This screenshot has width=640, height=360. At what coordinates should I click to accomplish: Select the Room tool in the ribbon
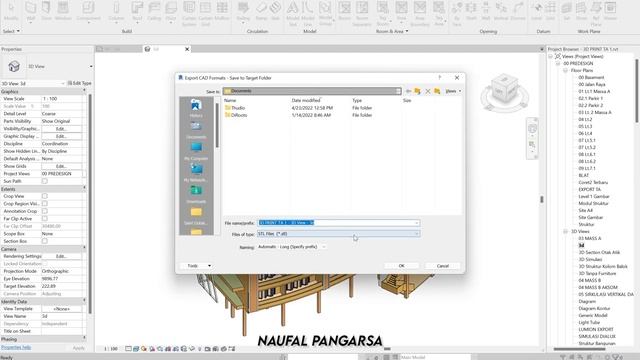pos(344,11)
